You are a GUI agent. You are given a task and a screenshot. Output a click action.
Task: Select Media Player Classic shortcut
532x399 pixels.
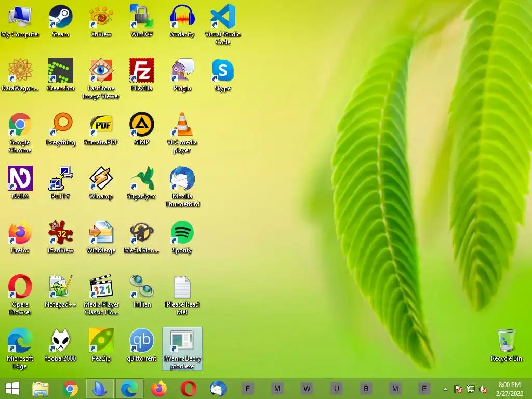[101, 295]
